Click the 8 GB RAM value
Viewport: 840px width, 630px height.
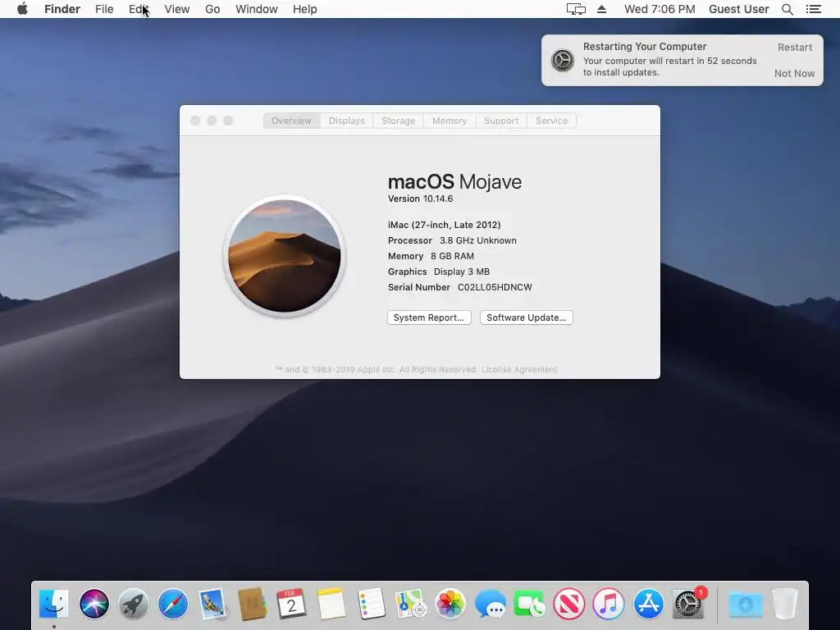[x=452, y=256]
